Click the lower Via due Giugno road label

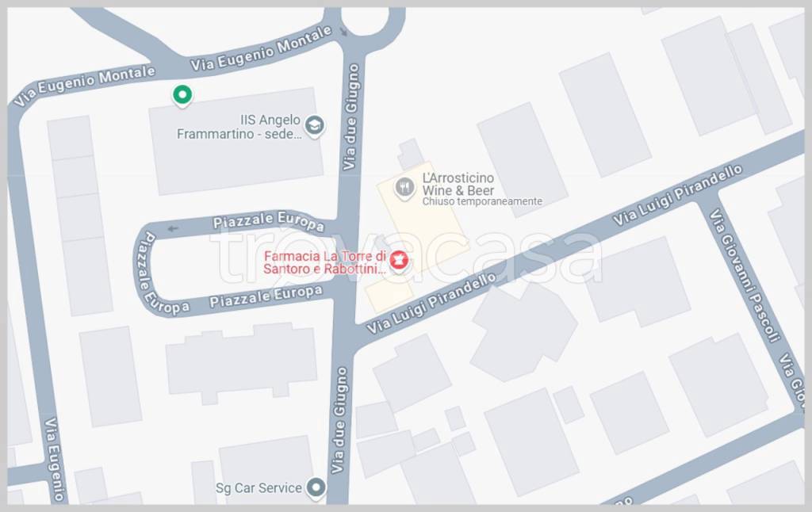click(x=339, y=420)
